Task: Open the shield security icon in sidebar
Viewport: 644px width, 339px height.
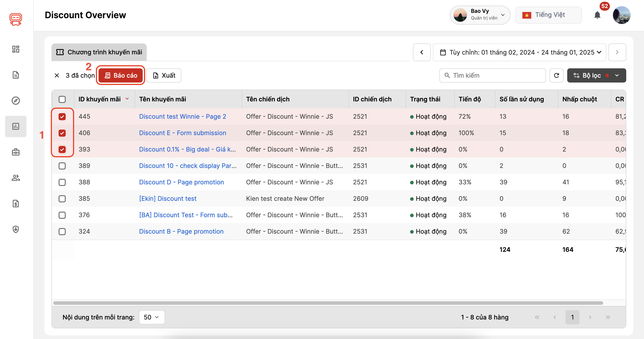Action: tap(16, 229)
